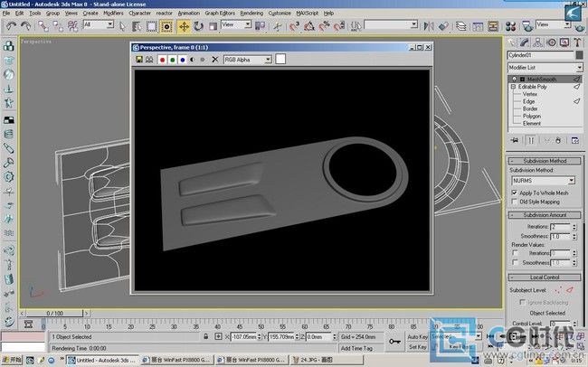The height and width of the screenshot is (367, 588).
Task: Toggle the Percent Snap icon
Action: point(324,26)
